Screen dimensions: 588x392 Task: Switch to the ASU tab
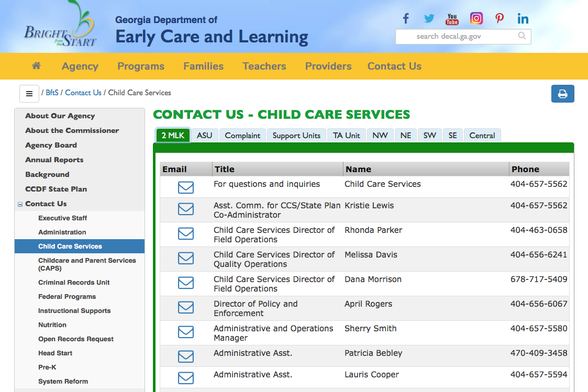pyautogui.click(x=204, y=135)
